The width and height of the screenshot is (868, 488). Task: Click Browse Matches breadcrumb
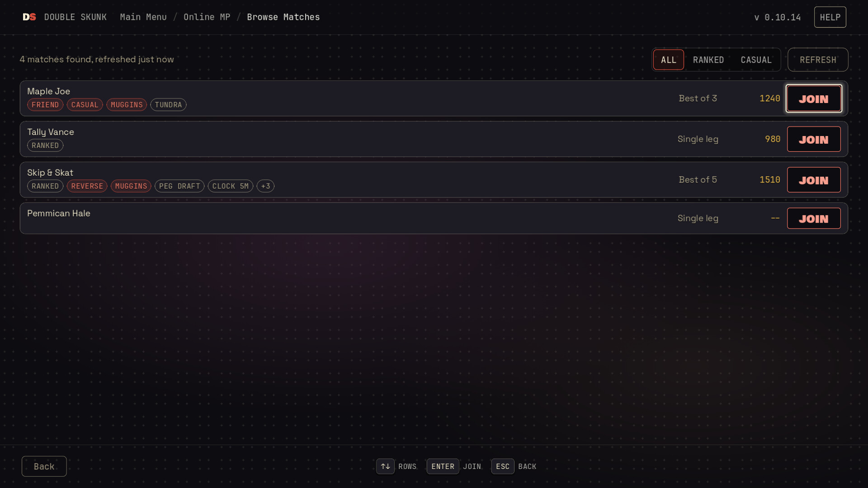(x=283, y=17)
